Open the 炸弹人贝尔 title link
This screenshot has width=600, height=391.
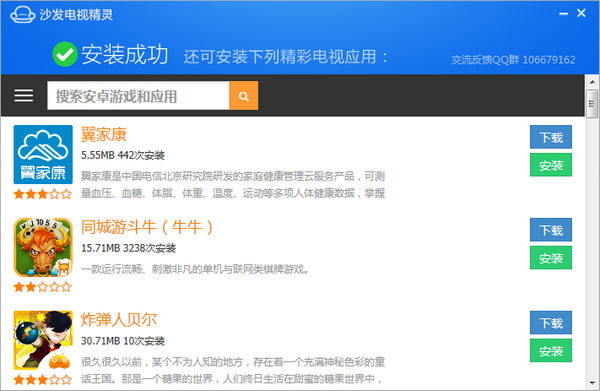tap(119, 320)
